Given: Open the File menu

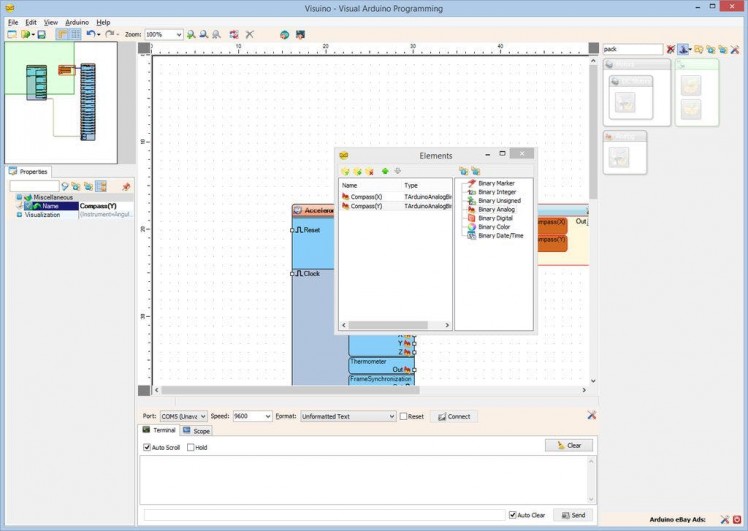Looking at the screenshot, I should click(13, 22).
